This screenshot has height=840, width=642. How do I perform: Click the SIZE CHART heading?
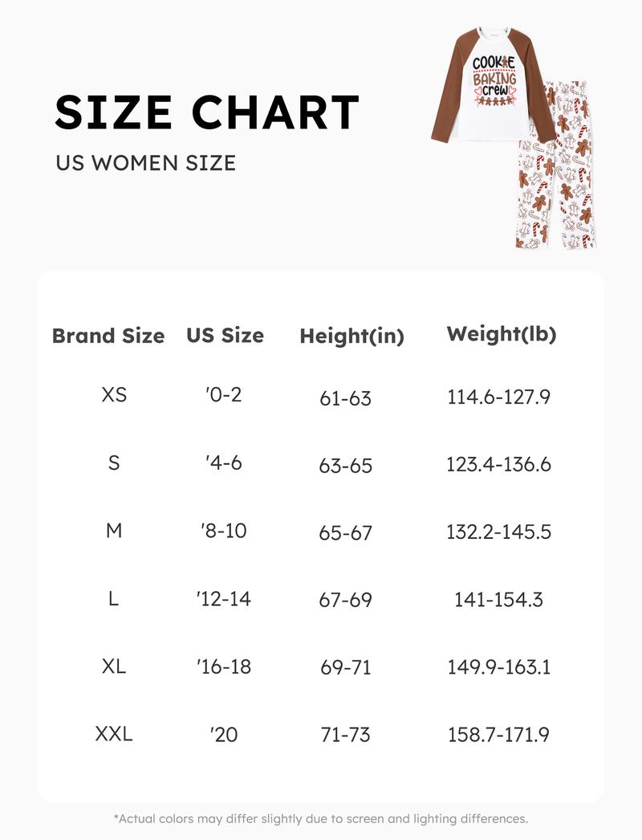(x=207, y=112)
